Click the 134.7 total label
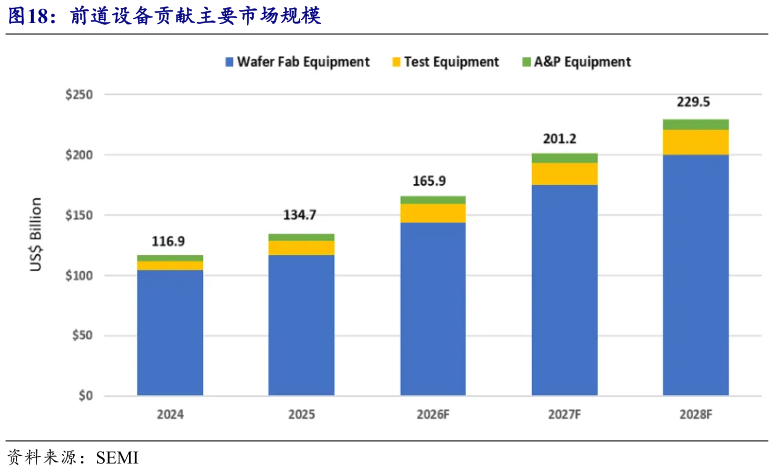 click(300, 215)
